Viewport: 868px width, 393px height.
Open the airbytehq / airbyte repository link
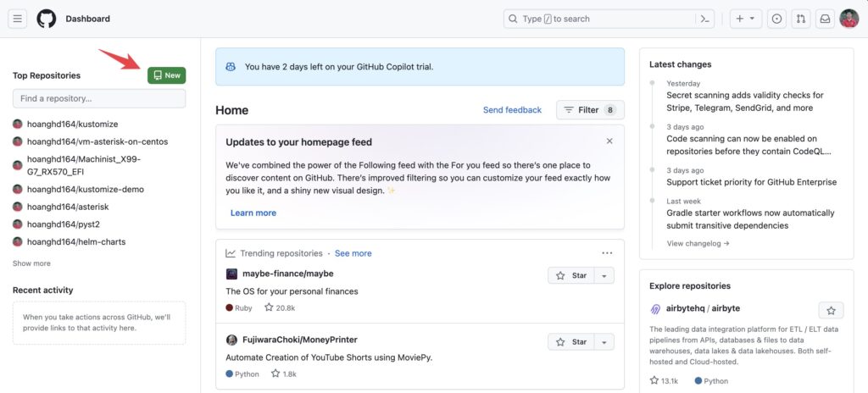pos(703,308)
